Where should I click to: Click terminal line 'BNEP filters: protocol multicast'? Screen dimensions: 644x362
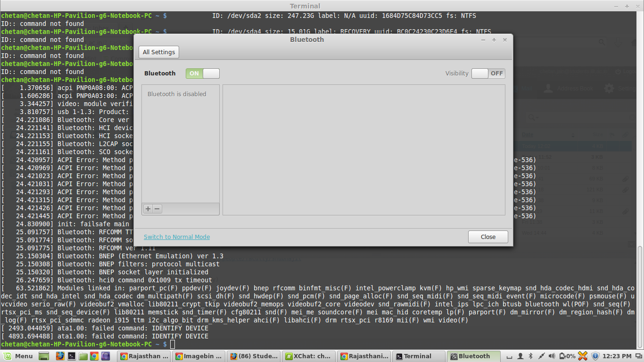(x=110, y=264)
